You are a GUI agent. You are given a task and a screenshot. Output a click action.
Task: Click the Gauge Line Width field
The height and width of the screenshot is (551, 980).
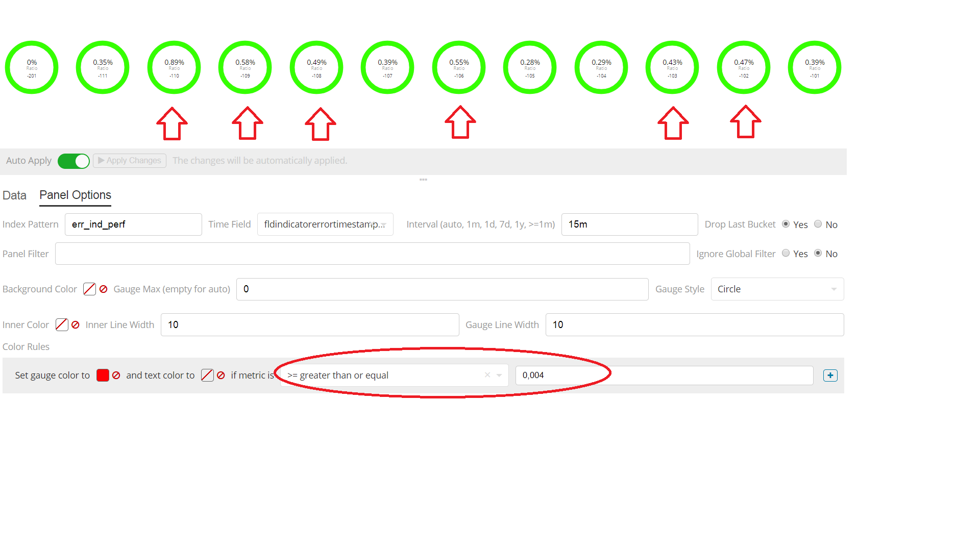click(694, 325)
